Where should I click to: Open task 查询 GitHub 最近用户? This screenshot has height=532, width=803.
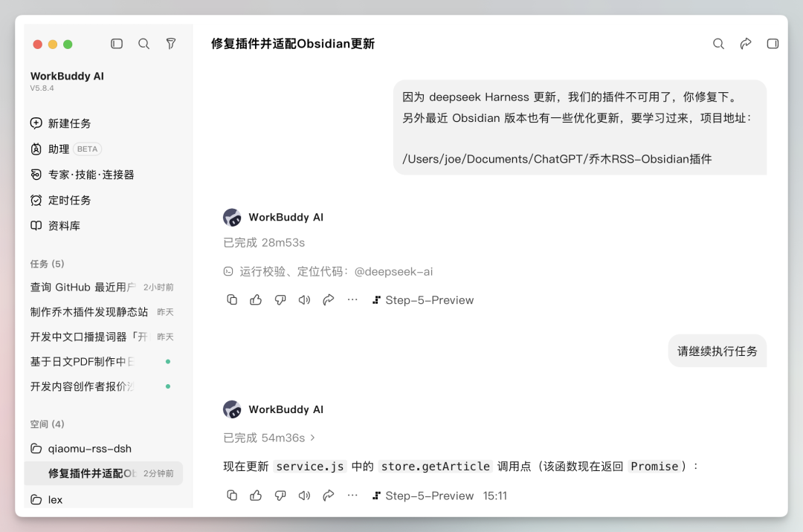102,288
